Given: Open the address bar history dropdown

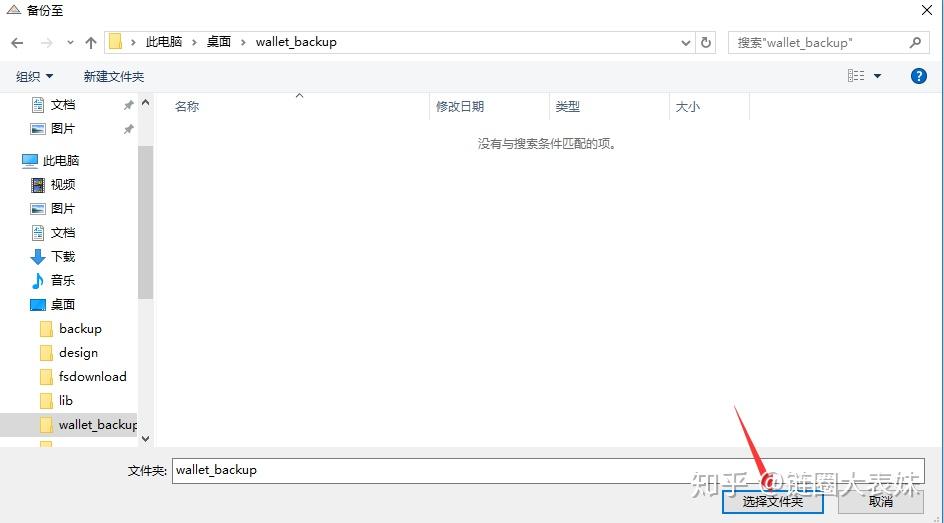Looking at the screenshot, I should tap(685, 43).
